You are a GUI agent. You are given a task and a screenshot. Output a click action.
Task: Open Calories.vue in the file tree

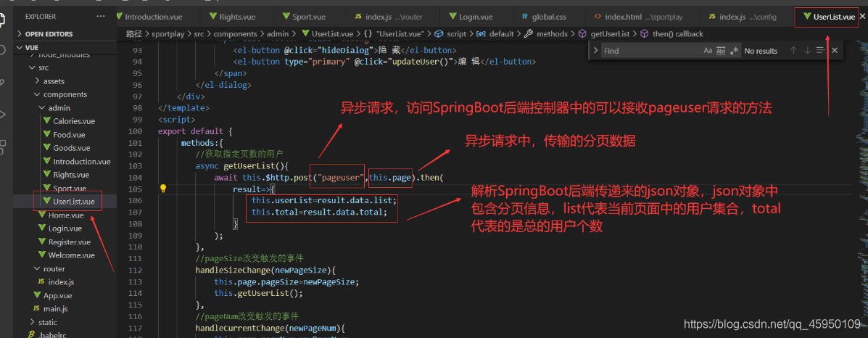[x=69, y=121]
